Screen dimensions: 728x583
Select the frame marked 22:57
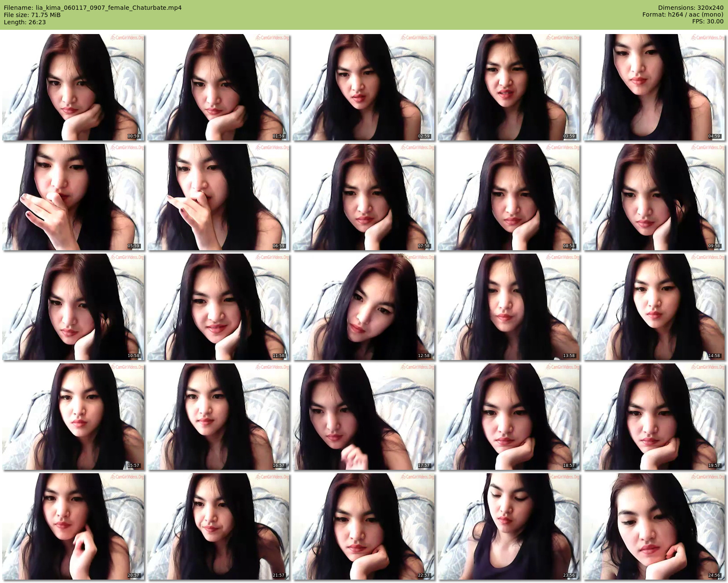364,526
